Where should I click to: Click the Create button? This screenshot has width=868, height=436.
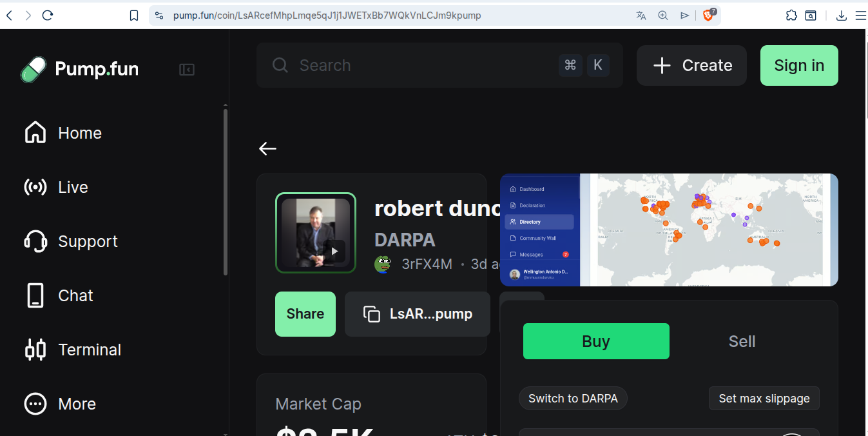pos(691,65)
